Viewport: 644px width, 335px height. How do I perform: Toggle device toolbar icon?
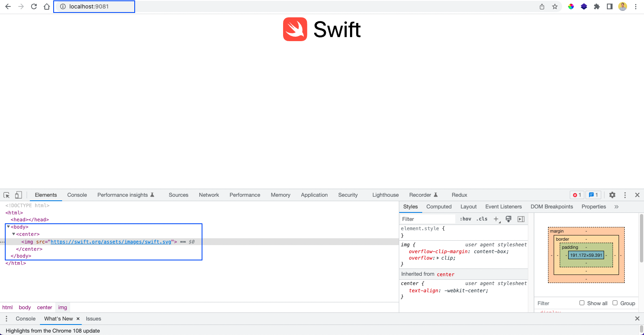pyautogui.click(x=18, y=195)
